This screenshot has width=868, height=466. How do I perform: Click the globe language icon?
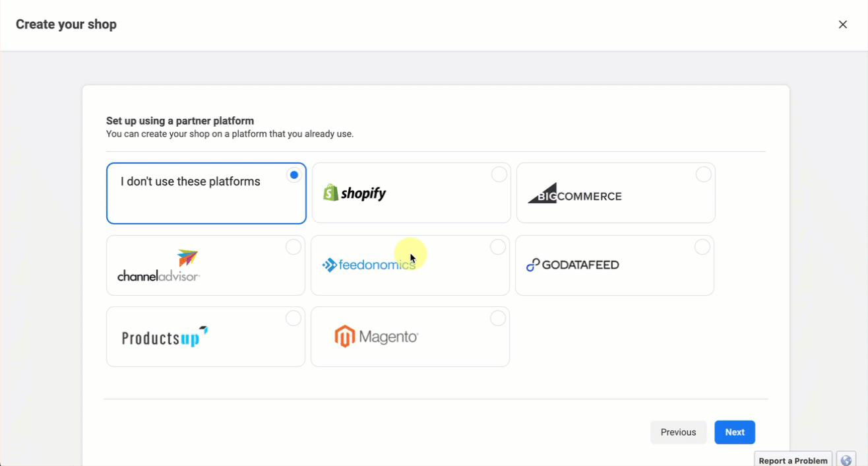[x=846, y=460]
